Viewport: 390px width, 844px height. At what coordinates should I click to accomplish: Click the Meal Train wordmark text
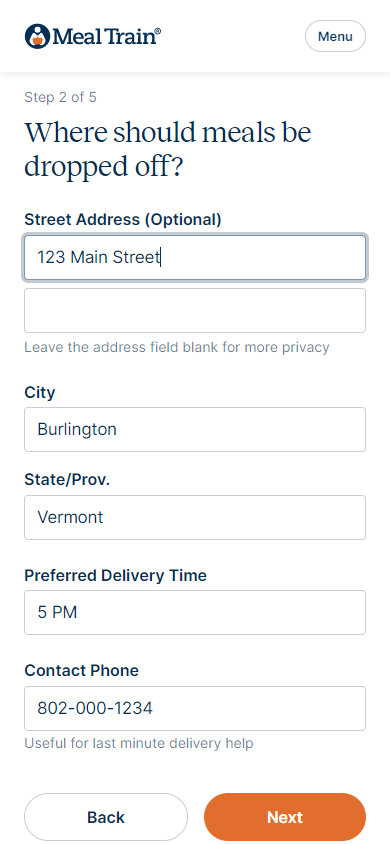click(107, 36)
